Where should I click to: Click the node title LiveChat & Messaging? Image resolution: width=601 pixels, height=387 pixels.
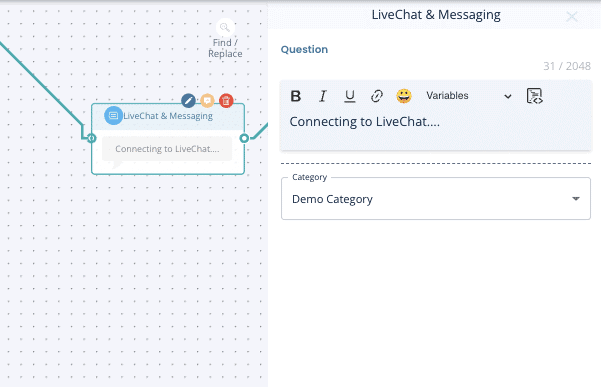[168, 116]
